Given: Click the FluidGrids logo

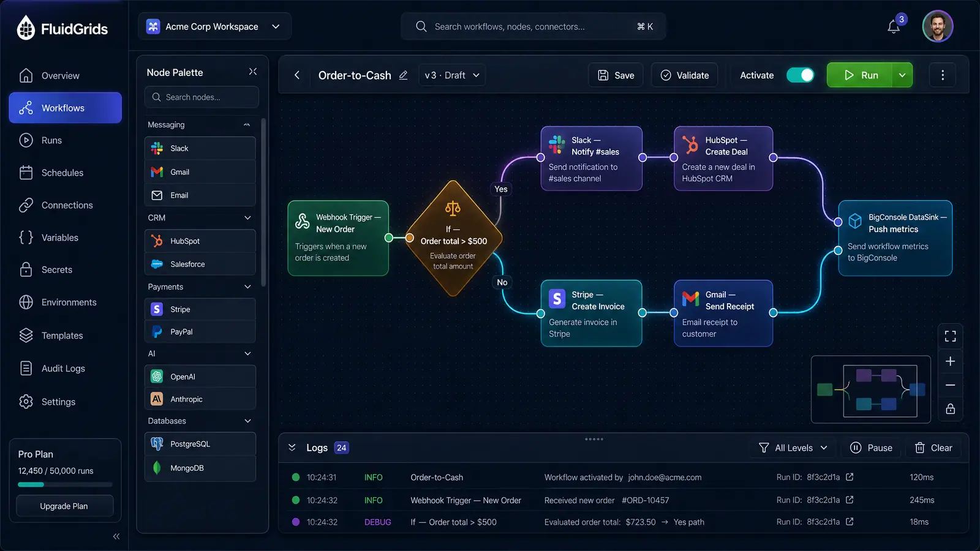Looking at the screenshot, I should click(x=62, y=28).
